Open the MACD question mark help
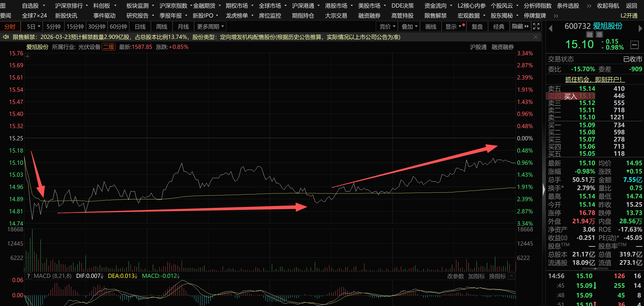Viewport: 644px width, 306px height. 29,276
